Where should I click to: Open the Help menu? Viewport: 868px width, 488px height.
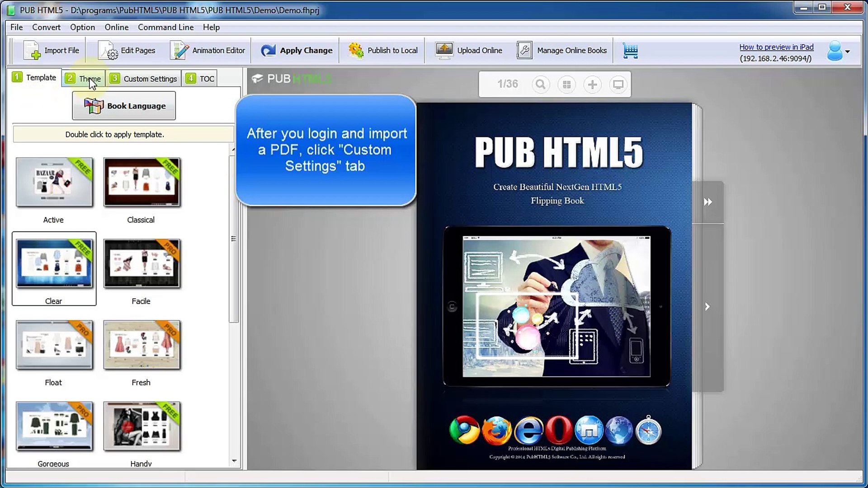[x=211, y=27]
